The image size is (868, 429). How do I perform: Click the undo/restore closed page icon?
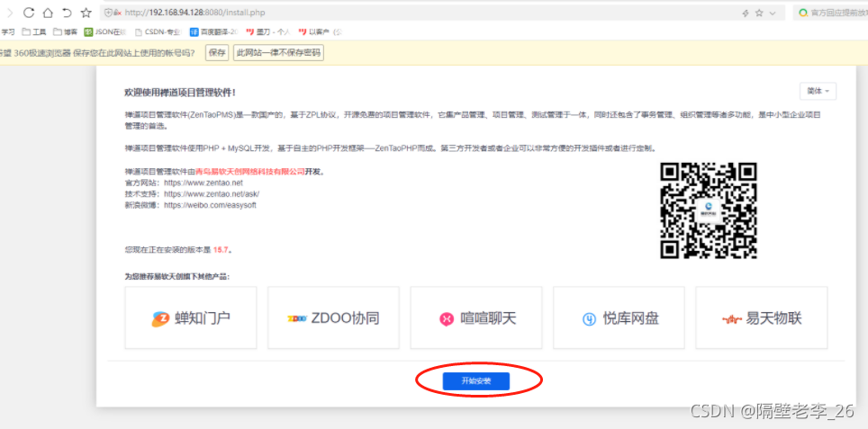click(67, 13)
